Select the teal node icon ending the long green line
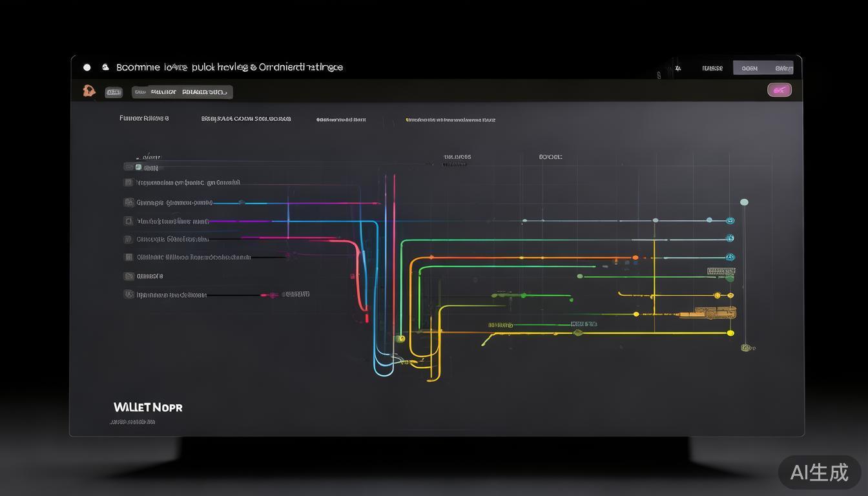 tap(730, 238)
